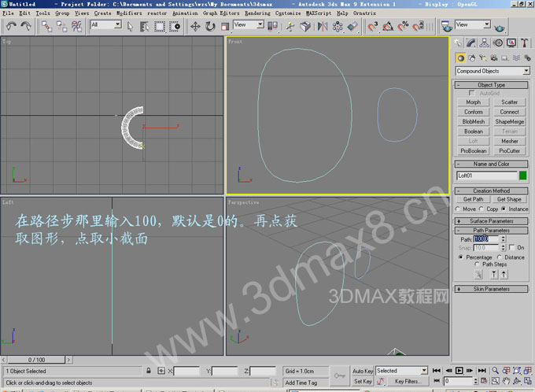Activate the Select and Scale tool
Screen dimensions: 535x392
point(225,26)
